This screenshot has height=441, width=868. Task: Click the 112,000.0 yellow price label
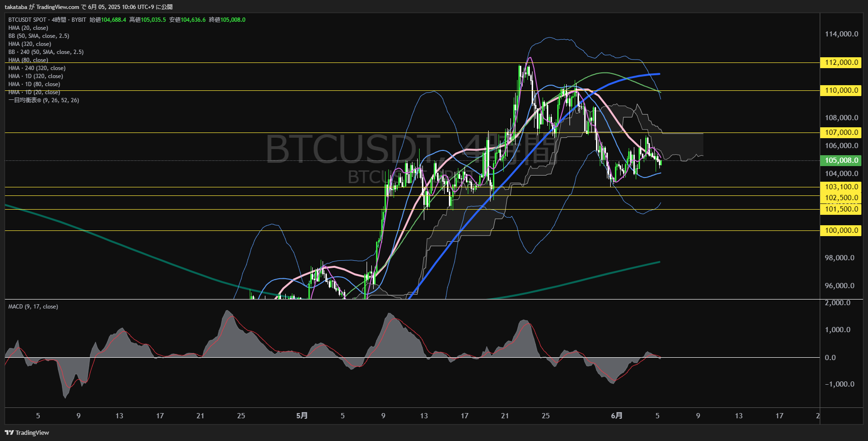click(x=841, y=62)
